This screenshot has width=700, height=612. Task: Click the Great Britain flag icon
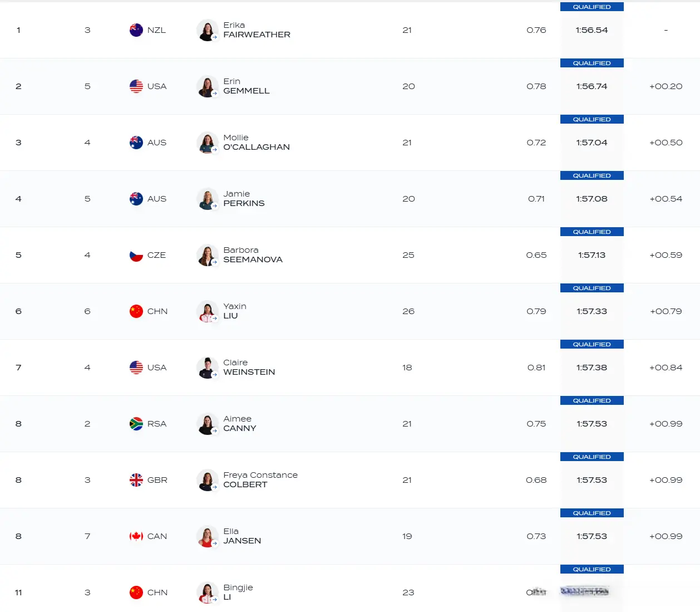click(136, 480)
